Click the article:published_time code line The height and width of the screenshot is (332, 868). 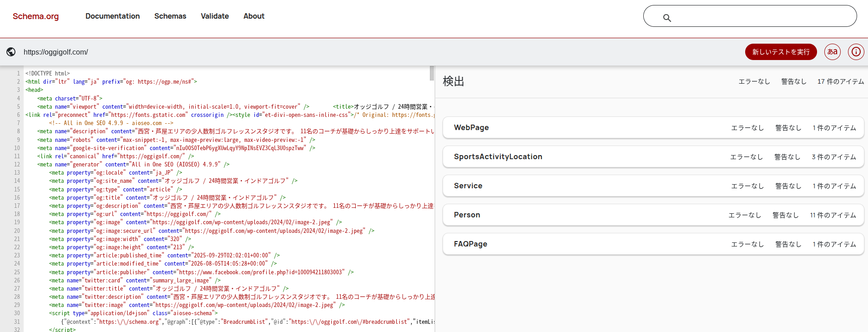(164, 256)
